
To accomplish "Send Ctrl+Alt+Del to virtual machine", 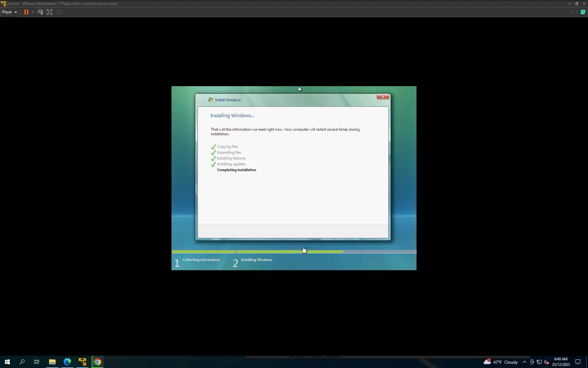I will point(40,12).
